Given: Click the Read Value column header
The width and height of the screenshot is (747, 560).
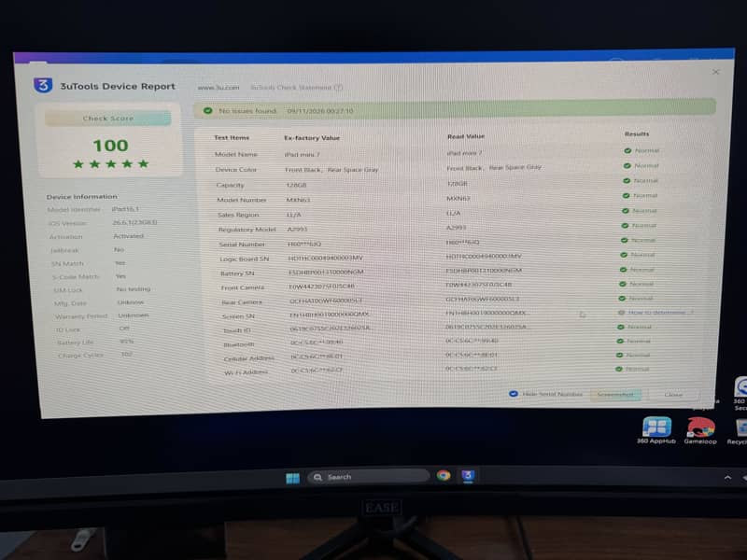Looking at the screenshot, I should tap(466, 136).
